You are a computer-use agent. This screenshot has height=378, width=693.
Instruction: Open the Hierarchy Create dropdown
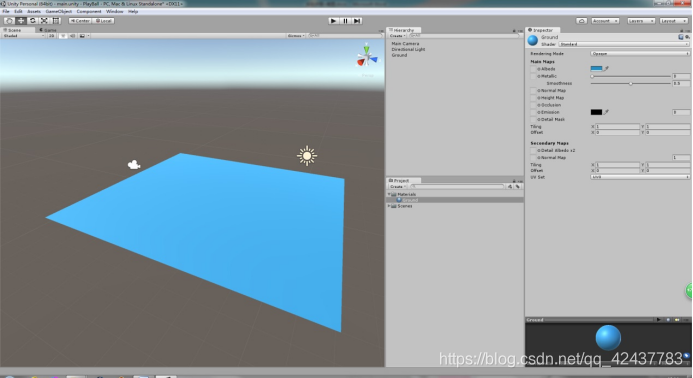click(x=397, y=36)
